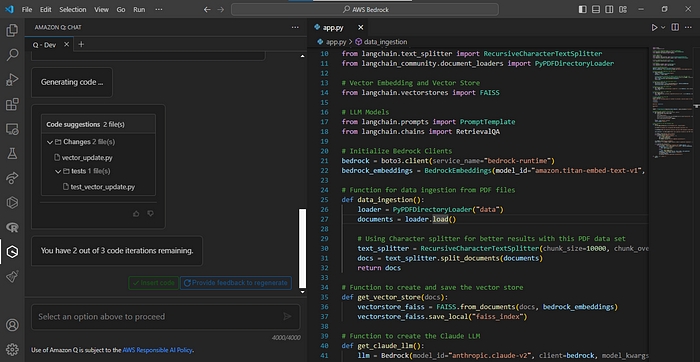Open the Explorer view in activity bar
Screen dimensions: 700x362
(x=12, y=30)
